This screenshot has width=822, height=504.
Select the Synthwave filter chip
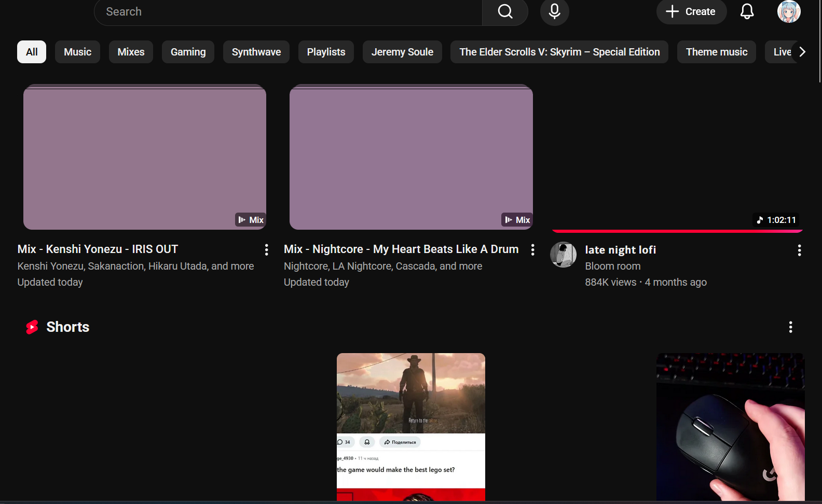[256, 52]
